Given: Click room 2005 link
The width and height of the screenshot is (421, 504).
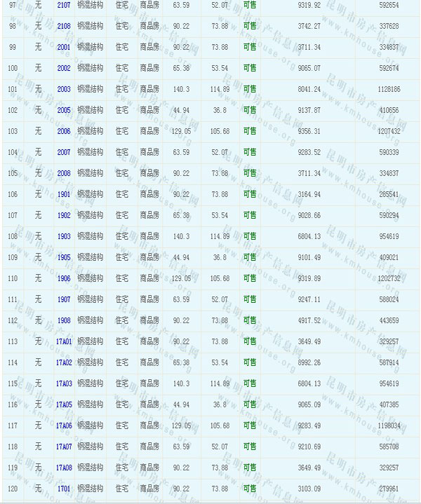Looking at the screenshot, I should tap(64, 110).
